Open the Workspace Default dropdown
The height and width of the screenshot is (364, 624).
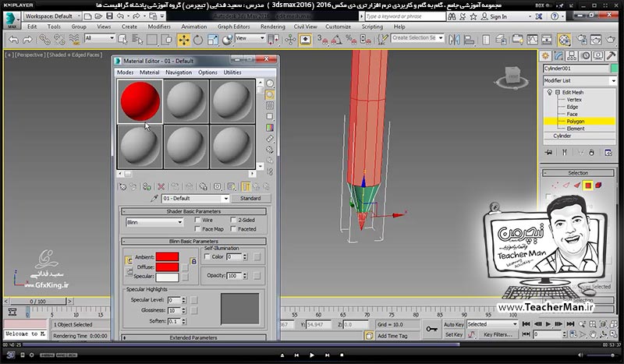pyautogui.click(x=52, y=16)
